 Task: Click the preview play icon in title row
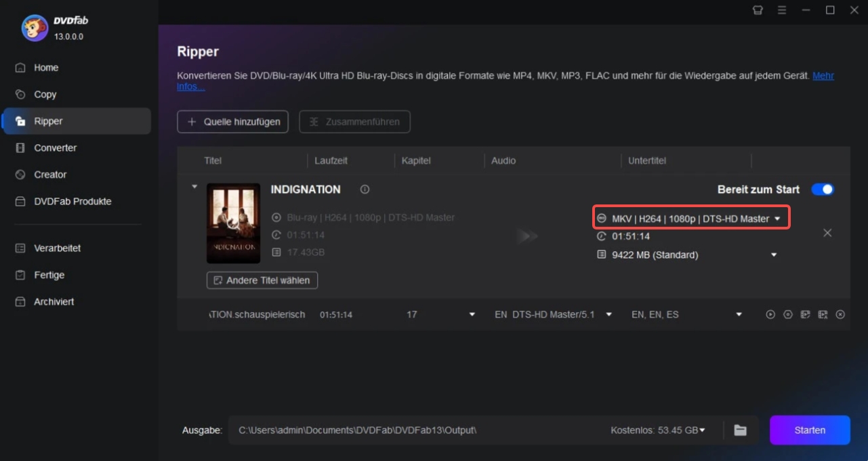pyautogui.click(x=770, y=315)
